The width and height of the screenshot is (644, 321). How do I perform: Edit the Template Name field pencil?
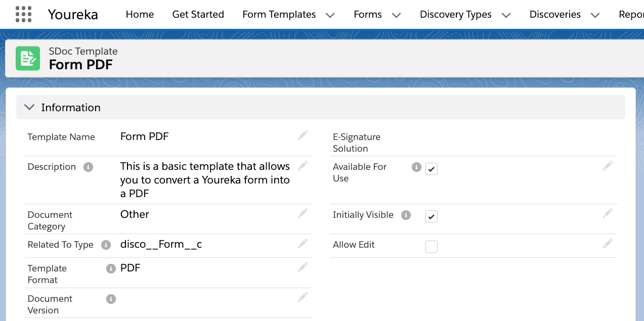click(303, 135)
